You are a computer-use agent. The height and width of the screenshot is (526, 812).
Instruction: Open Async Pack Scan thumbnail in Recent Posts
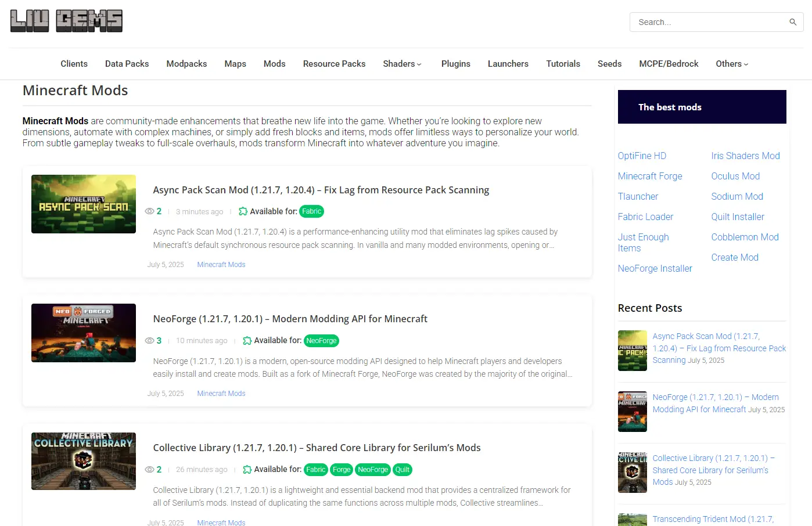(x=633, y=351)
